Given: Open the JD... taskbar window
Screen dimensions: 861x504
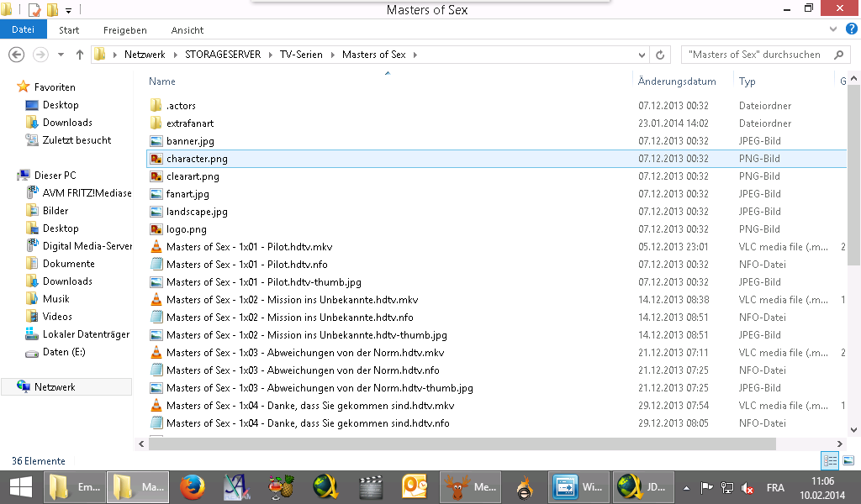Looking at the screenshot, I should (x=643, y=487).
